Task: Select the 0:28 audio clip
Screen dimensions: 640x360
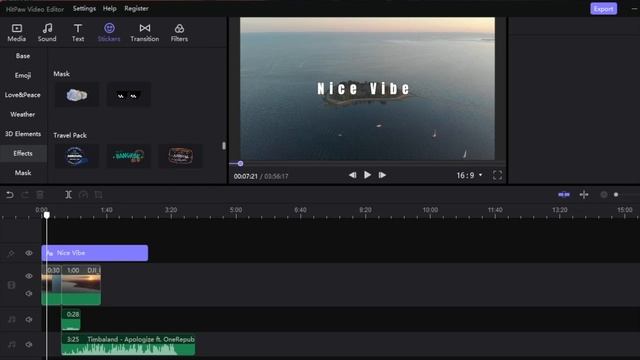Action: pyautogui.click(x=71, y=320)
